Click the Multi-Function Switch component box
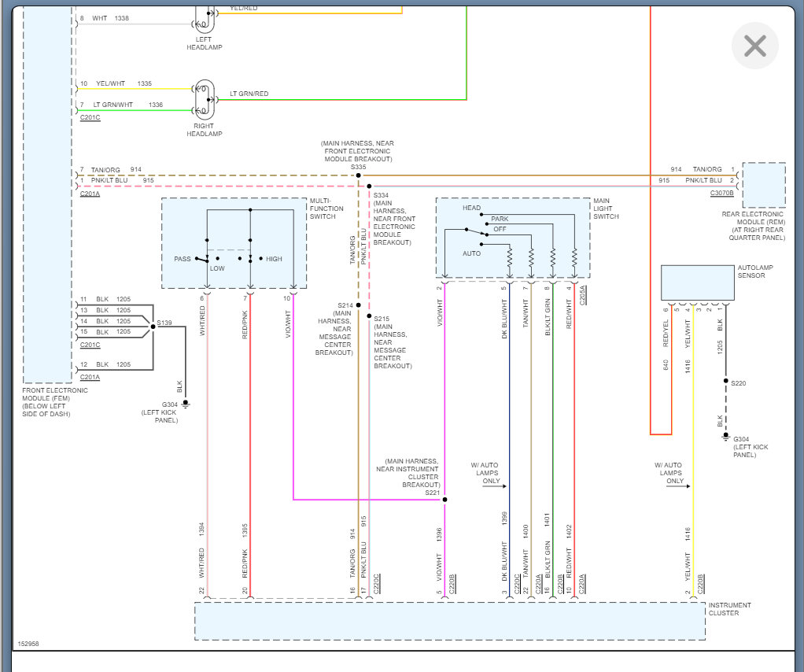This screenshot has height=672, width=804. (234, 243)
